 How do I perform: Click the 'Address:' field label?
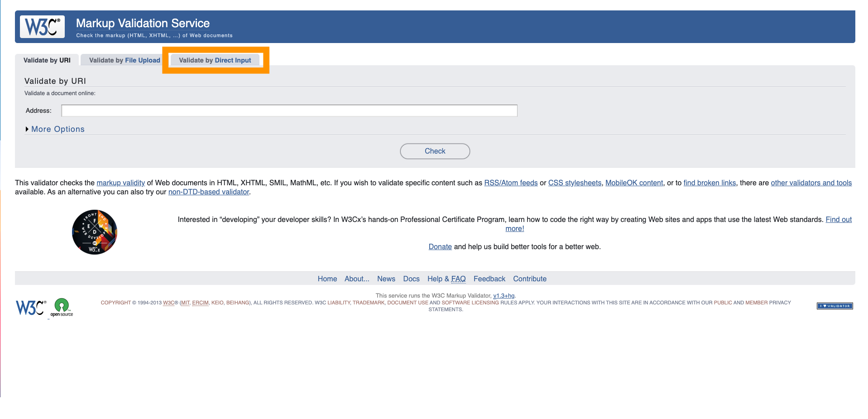tap(38, 111)
